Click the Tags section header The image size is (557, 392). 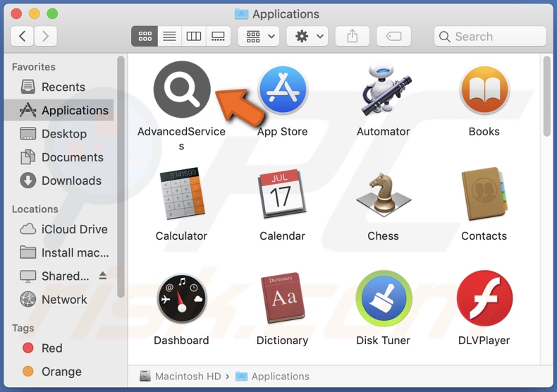click(x=23, y=328)
